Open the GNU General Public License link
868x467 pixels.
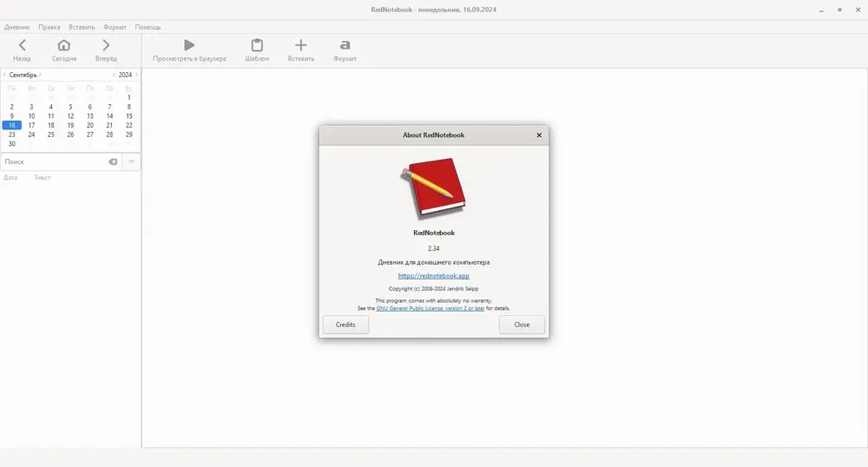click(x=431, y=308)
